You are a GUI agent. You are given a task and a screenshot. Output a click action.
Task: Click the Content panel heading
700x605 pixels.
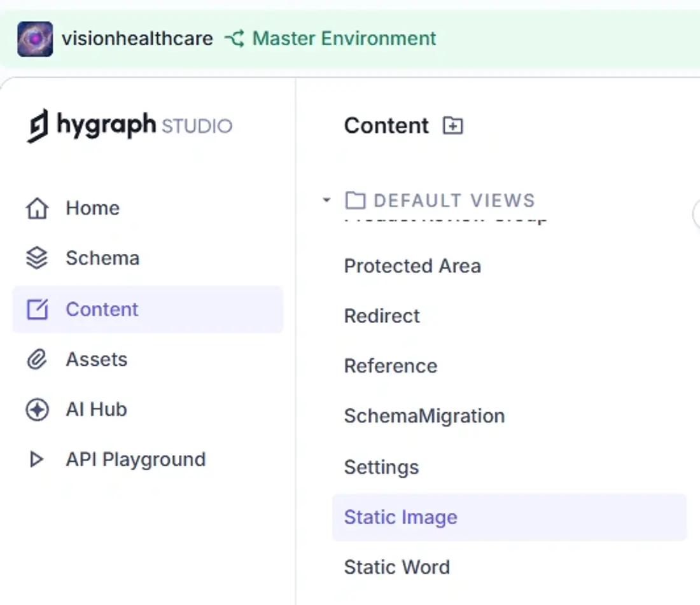coord(386,125)
